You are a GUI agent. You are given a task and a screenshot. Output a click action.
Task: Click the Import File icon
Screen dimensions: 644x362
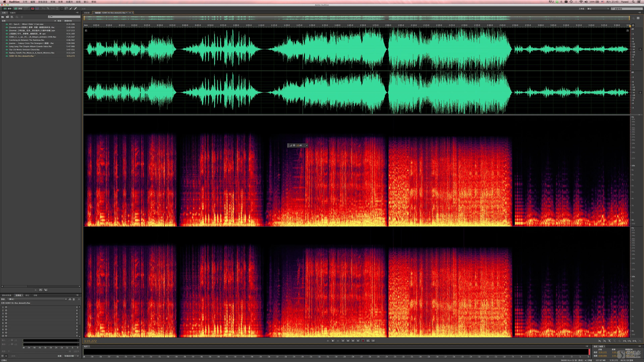pos(8,17)
